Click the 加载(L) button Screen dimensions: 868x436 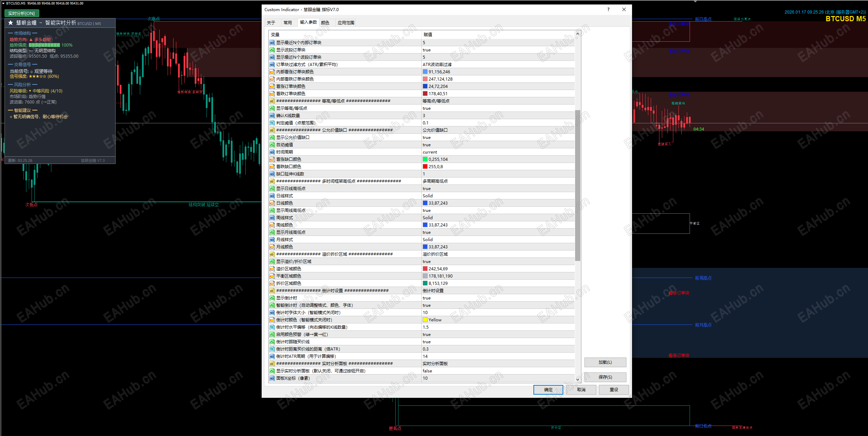pyautogui.click(x=605, y=362)
